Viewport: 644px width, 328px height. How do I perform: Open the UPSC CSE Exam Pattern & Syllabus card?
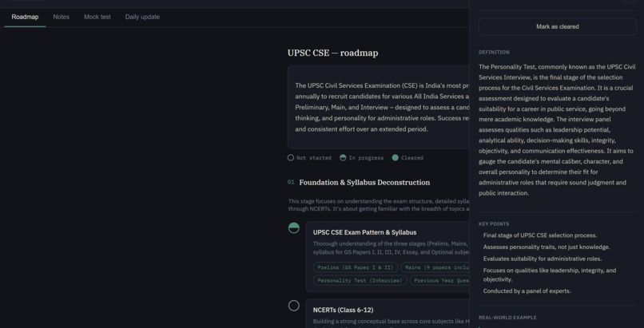(388, 257)
